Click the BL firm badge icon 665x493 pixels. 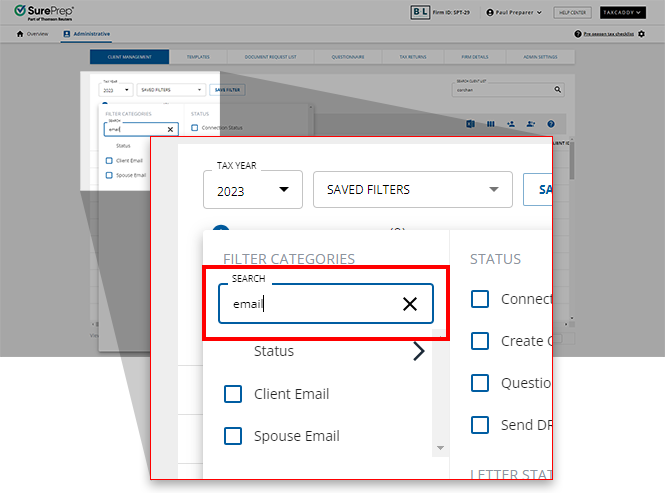click(420, 12)
